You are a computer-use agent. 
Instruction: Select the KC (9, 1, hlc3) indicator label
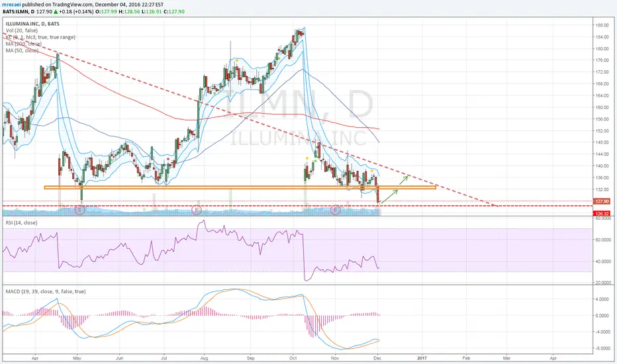40,37
